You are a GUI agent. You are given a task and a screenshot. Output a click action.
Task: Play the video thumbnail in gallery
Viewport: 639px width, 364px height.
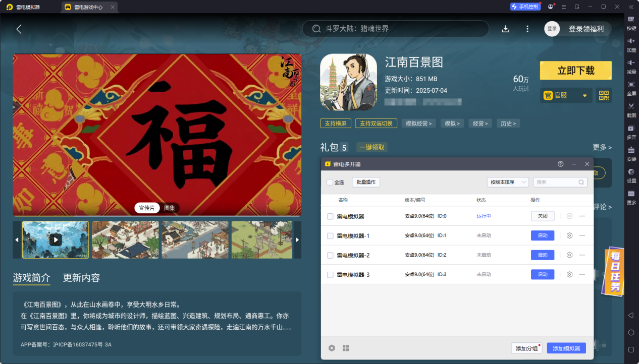click(56, 240)
